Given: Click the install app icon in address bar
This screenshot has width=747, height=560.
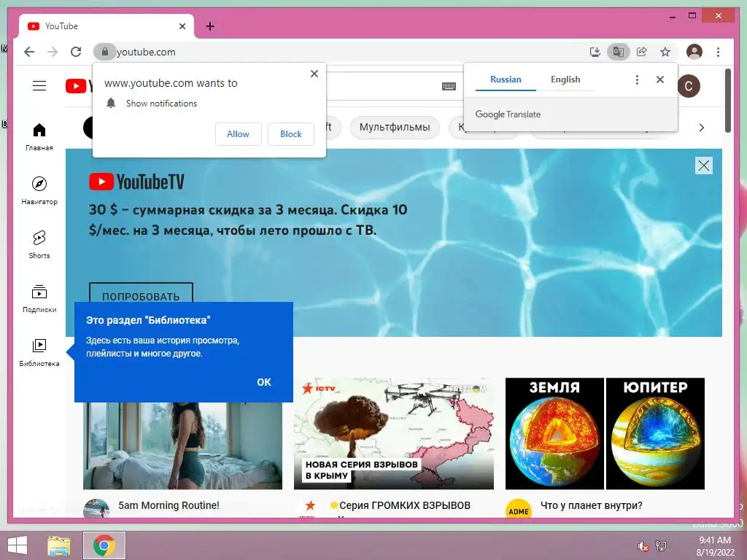Looking at the screenshot, I should (x=595, y=52).
